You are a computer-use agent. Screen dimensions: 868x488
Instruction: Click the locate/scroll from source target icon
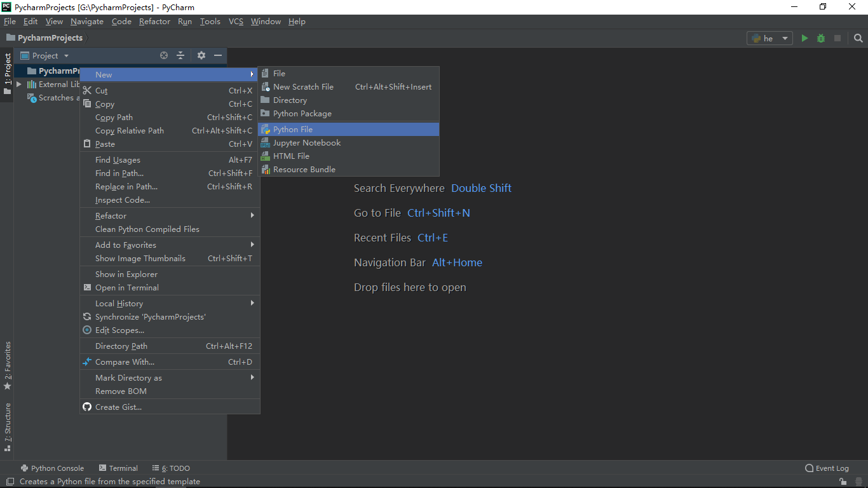point(164,55)
